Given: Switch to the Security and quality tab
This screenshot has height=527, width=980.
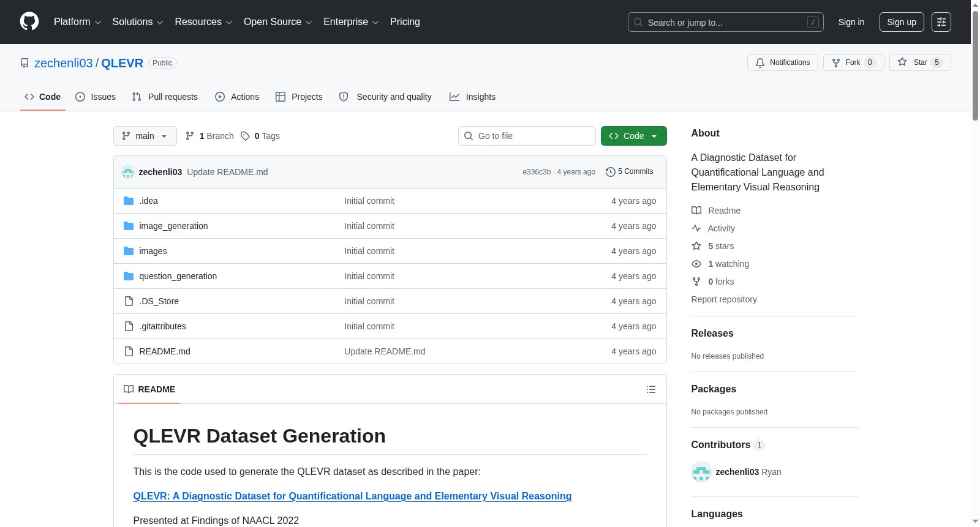Looking at the screenshot, I should (x=385, y=97).
